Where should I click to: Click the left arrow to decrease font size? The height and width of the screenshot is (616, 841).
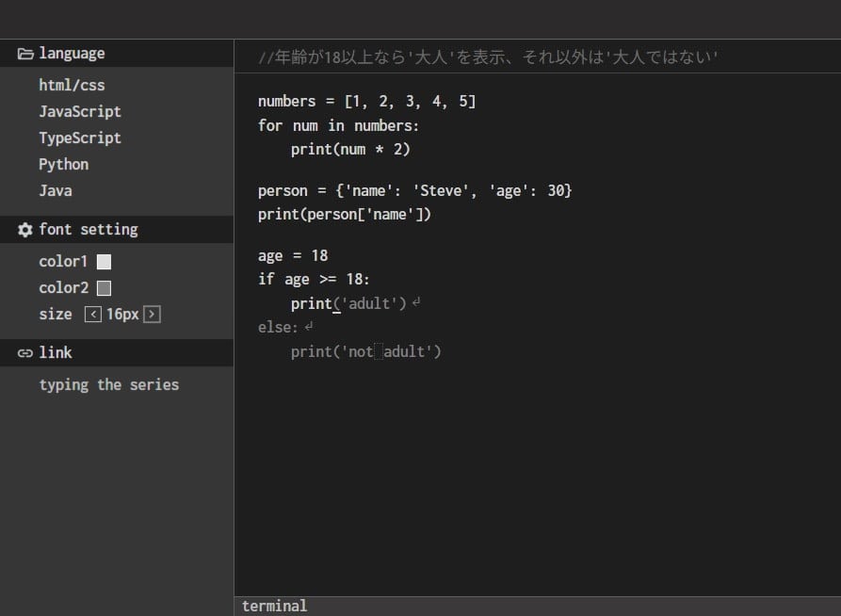tap(92, 314)
